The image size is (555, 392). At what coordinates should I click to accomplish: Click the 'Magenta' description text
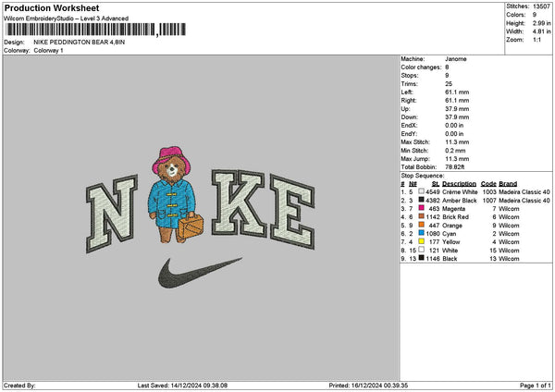click(454, 208)
